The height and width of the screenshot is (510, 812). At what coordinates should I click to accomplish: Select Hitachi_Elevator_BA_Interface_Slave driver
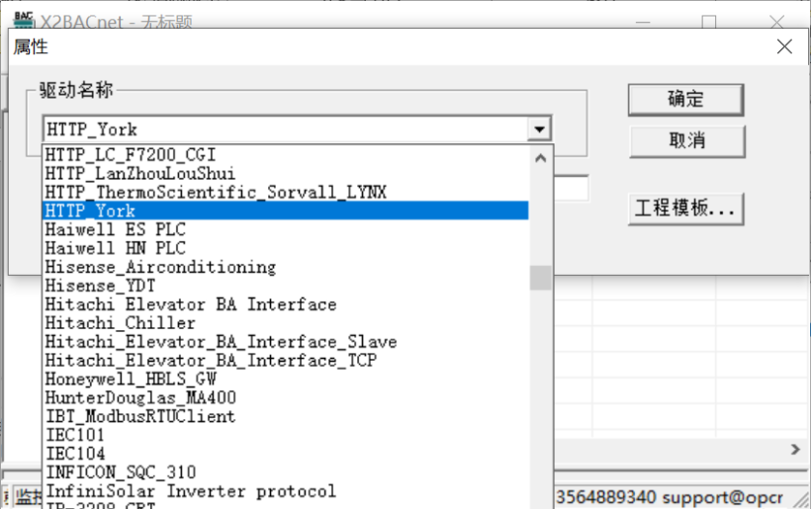pyautogui.click(x=286, y=342)
